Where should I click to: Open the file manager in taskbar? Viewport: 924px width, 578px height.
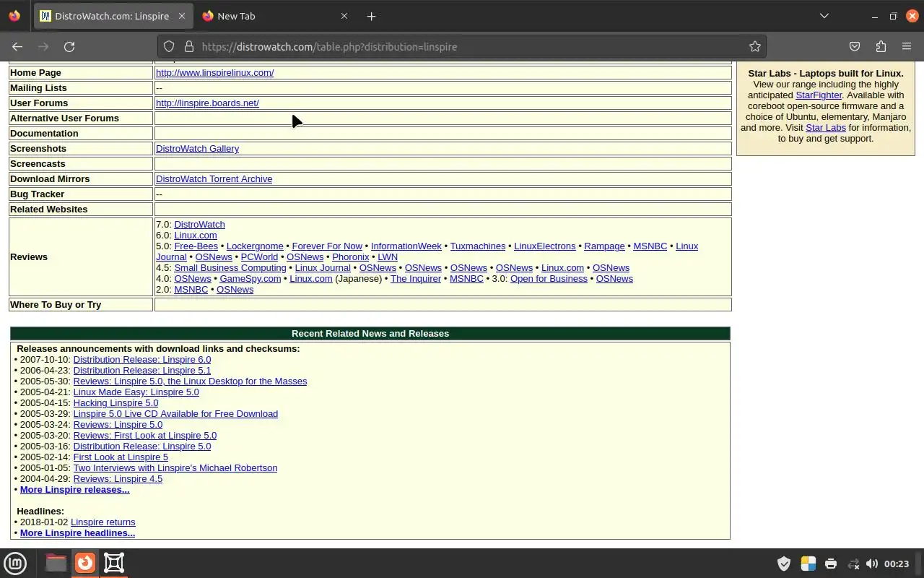click(x=56, y=562)
